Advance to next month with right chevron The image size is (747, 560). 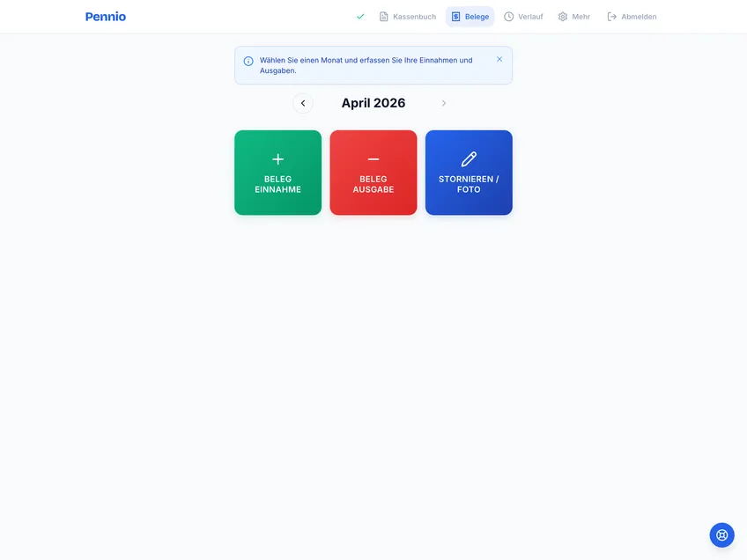(x=444, y=103)
